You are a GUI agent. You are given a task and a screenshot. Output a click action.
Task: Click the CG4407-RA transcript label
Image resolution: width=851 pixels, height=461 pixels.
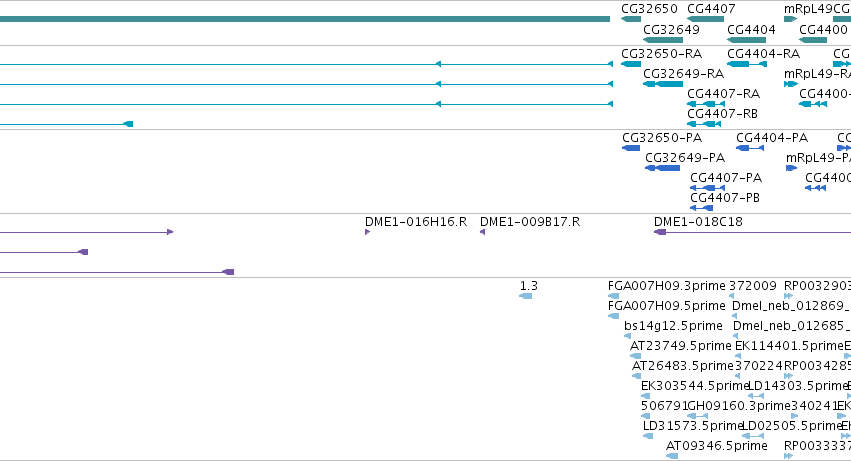tap(723, 94)
